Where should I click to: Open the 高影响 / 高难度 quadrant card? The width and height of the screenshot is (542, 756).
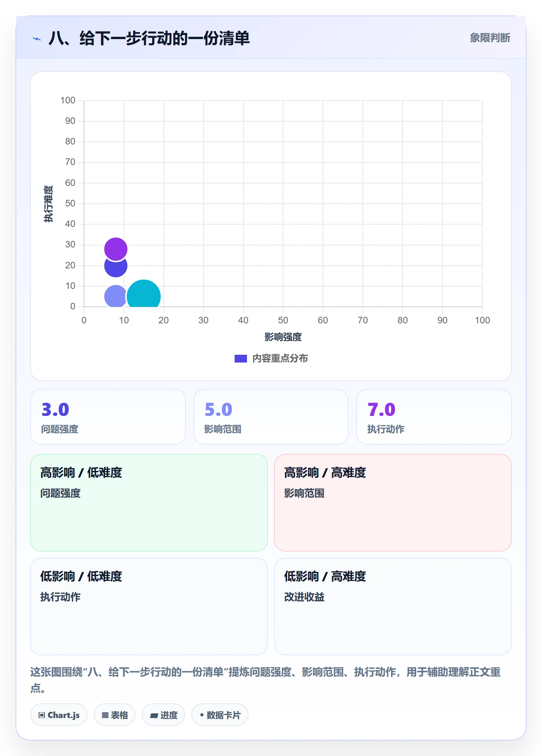point(393,503)
